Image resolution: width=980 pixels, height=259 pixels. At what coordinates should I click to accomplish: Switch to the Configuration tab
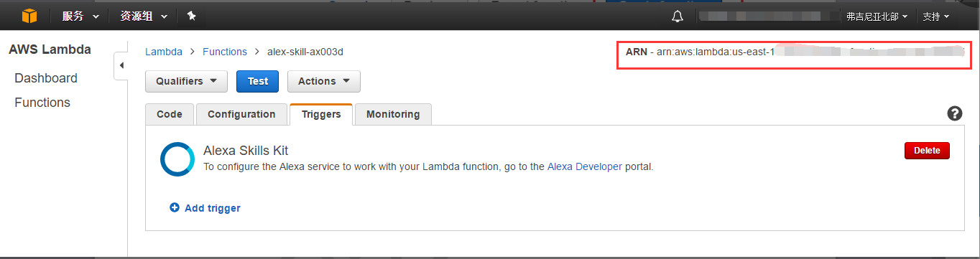click(x=241, y=115)
